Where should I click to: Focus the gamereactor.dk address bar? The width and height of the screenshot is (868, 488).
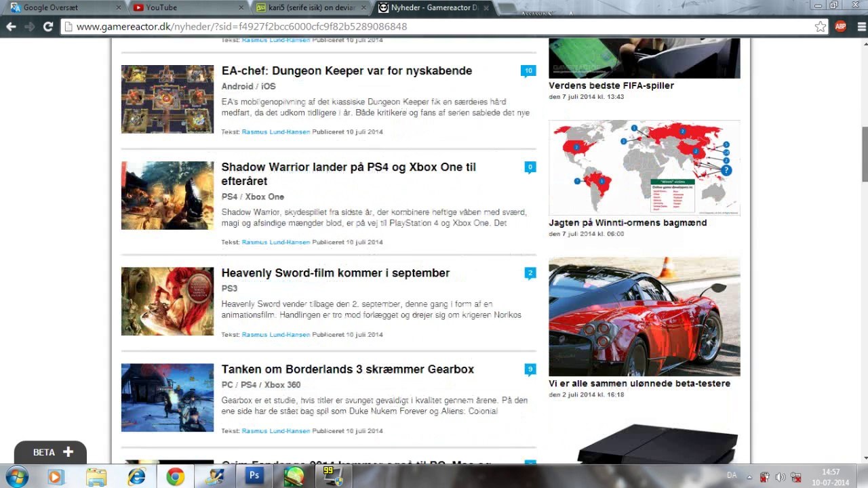pyautogui.click(x=444, y=26)
